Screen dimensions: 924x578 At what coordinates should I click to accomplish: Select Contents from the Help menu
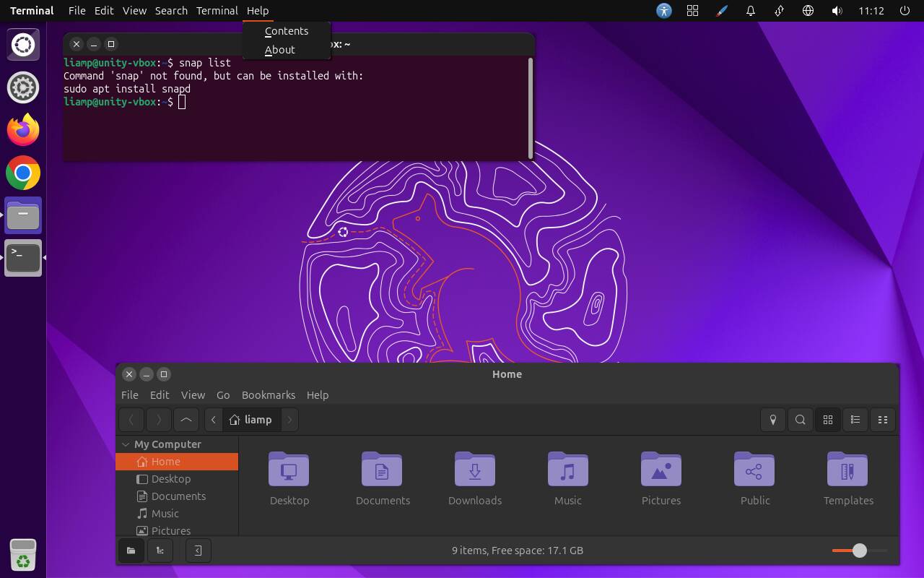click(x=287, y=31)
